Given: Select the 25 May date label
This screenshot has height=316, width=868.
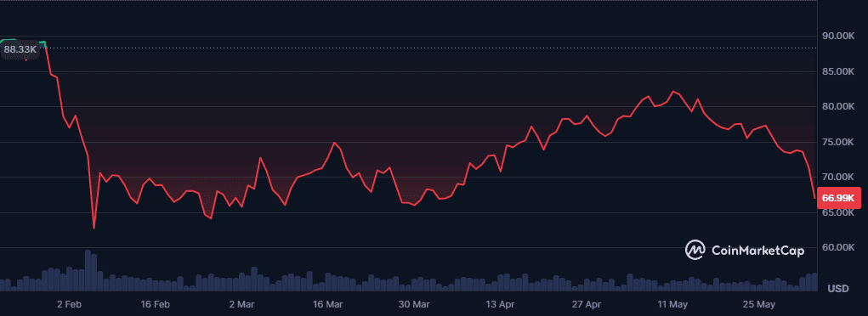Looking at the screenshot, I should [x=759, y=305].
